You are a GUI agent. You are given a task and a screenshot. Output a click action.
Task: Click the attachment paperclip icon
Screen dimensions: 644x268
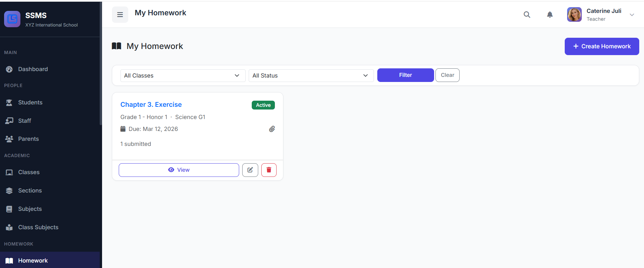click(272, 129)
